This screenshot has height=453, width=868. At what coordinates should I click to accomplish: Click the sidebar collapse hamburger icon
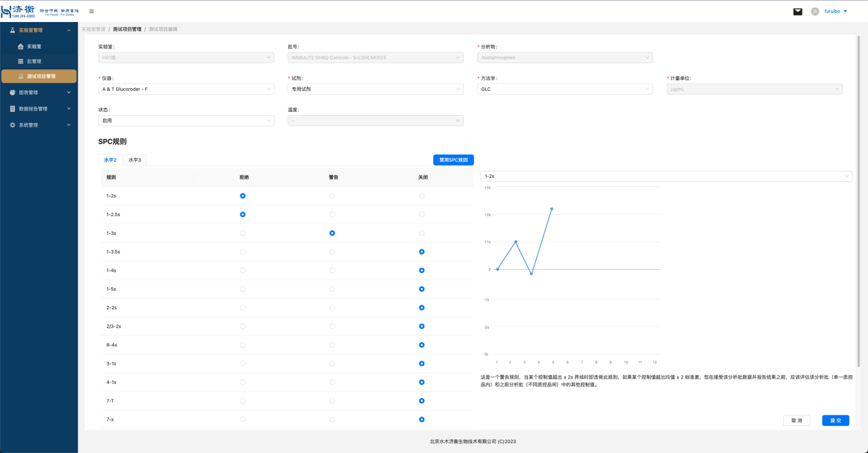[91, 12]
